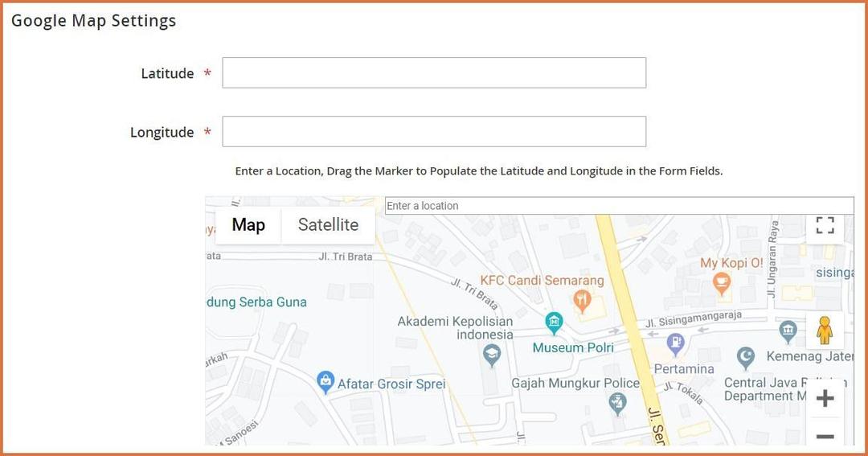Click the Latitude input field
Screen dimensions: 868x456
pos(434,72)
